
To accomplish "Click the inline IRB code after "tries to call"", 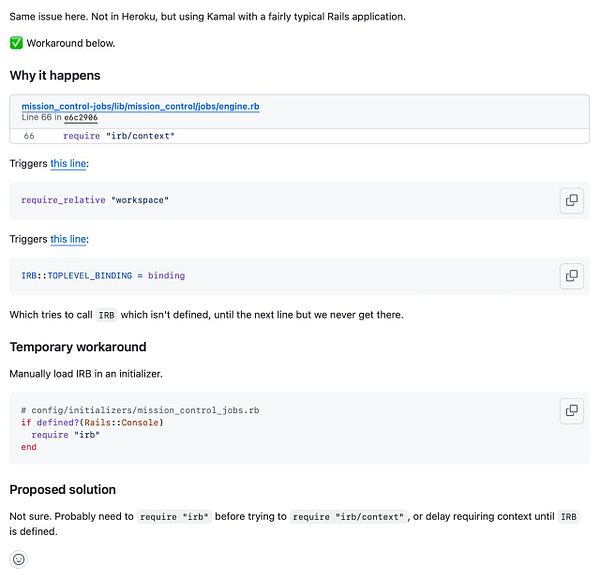I will [106, 314].
